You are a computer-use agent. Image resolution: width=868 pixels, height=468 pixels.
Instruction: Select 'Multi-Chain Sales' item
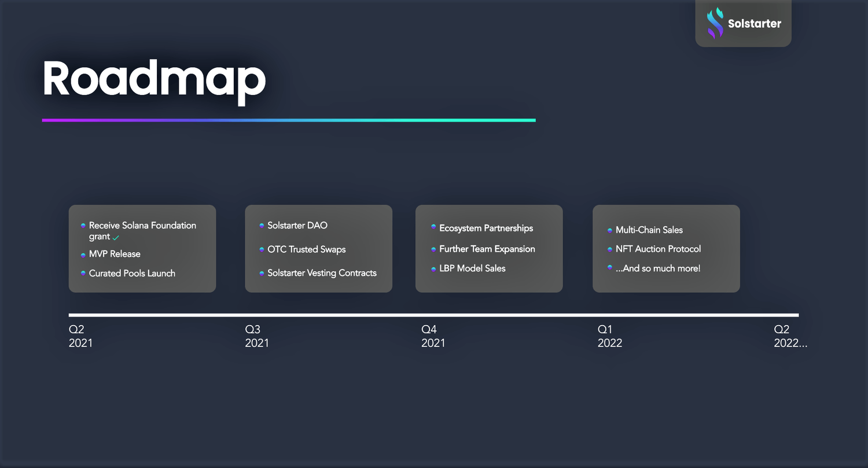[x=649, y=230]
